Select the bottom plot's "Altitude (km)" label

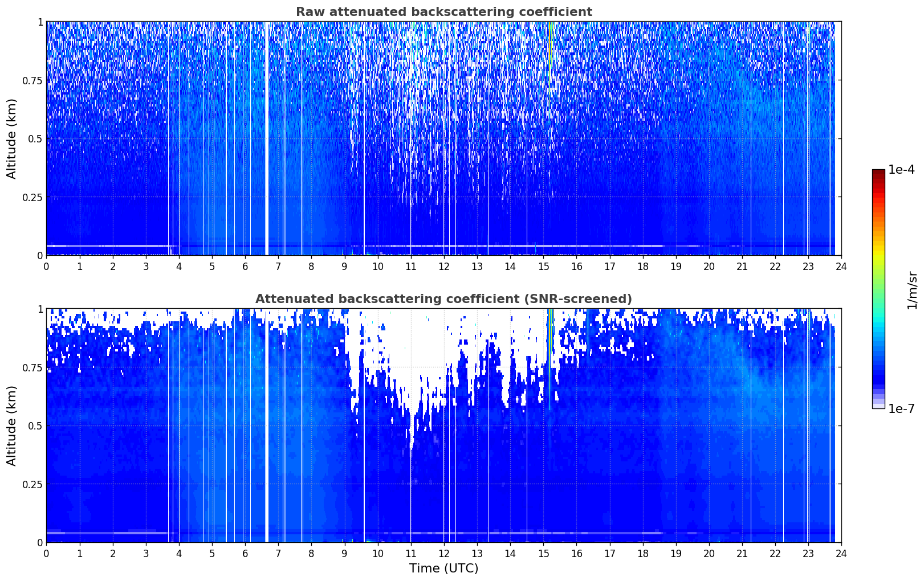click(12, 425)
